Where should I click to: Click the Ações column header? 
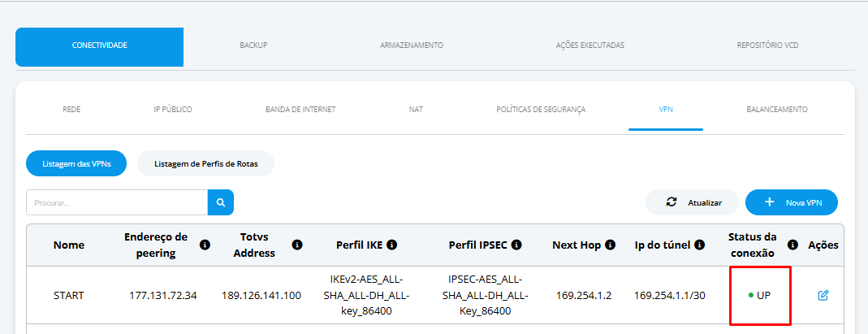(823, 245)
